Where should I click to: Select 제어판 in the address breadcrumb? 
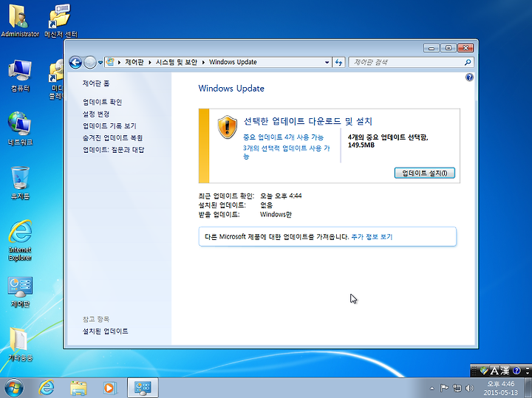click(x=134, y=62)
